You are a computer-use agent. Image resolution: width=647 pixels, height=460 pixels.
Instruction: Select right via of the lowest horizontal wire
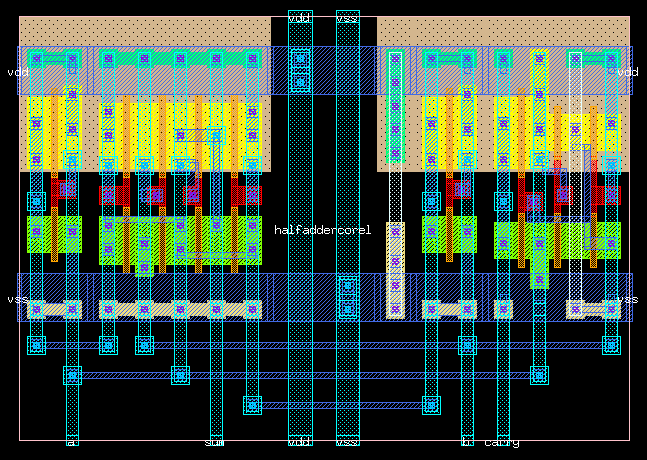pyautogui.click(x=431, y=405)
